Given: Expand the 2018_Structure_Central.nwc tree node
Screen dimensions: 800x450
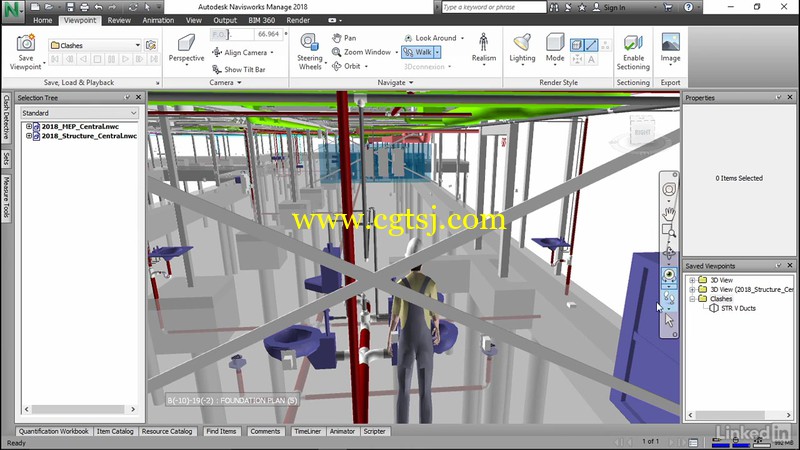Looking at the screenshot, I should [x=29, y=136].
